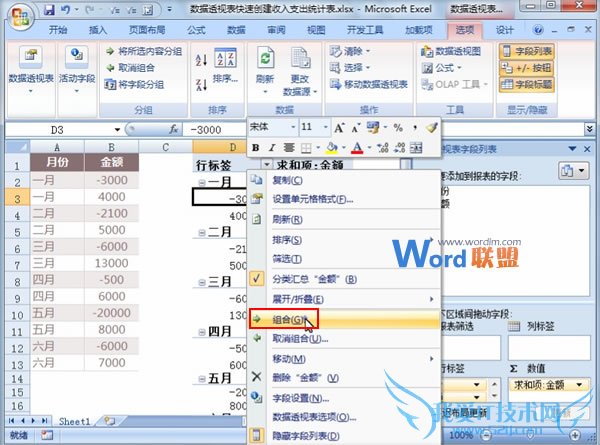
Task: Undo the last action in the quick access toolbar
Action: click(x=65, y=10)
